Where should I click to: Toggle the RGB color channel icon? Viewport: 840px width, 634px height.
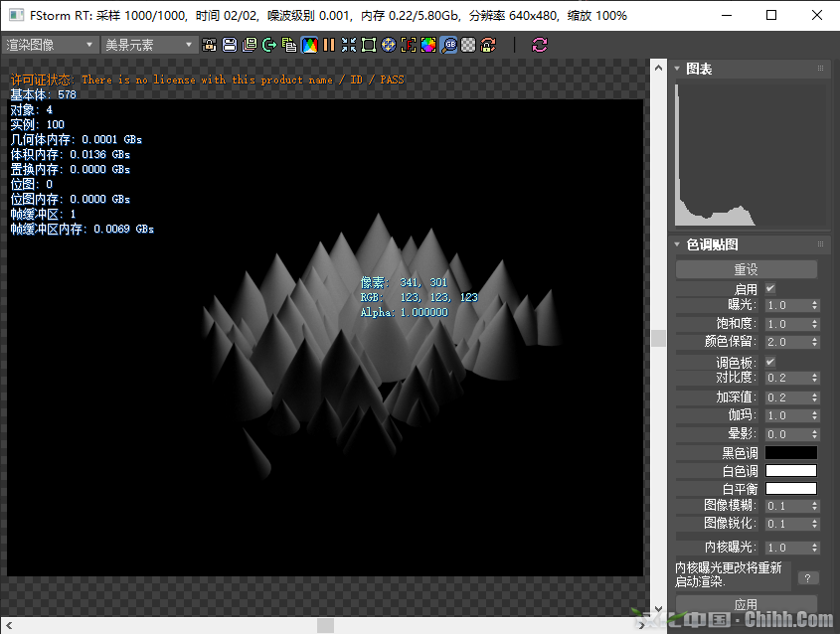click(309, 45)
